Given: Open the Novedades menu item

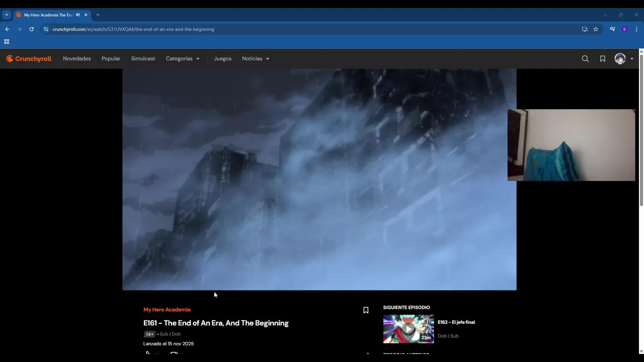Looking at the screenshot, I should [x=77, y=59].
